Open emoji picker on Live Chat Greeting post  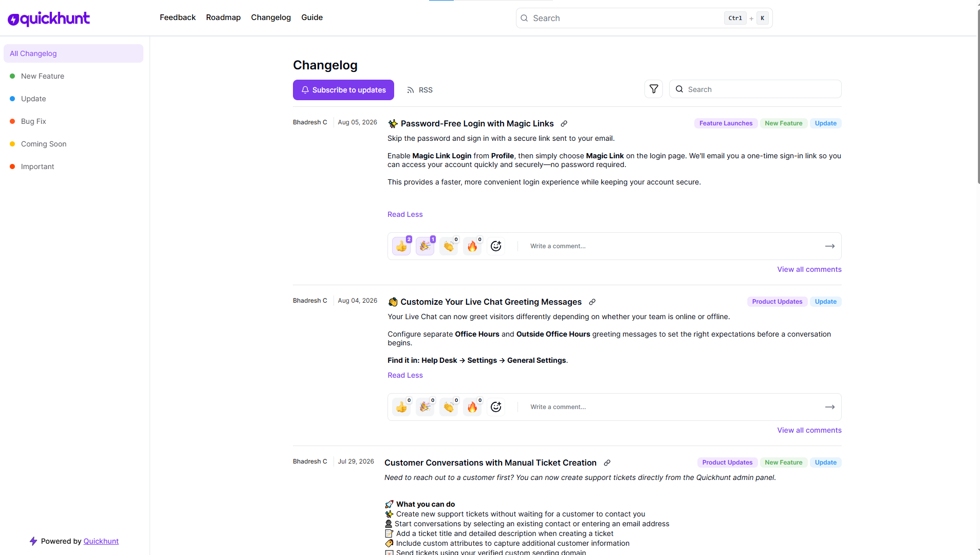(496, 407)
